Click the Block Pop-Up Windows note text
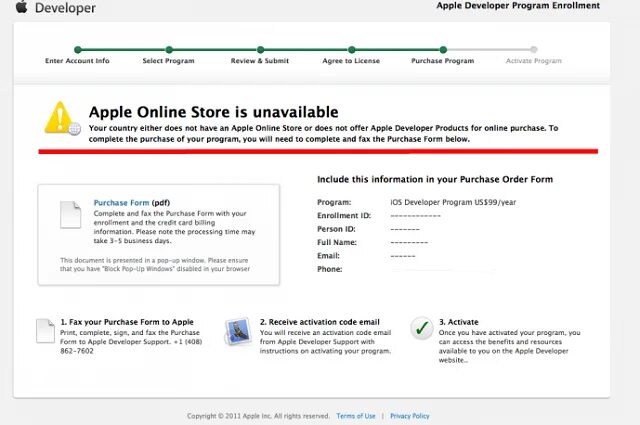The height and width of the screenshot is (425, 640). (155, 265)
